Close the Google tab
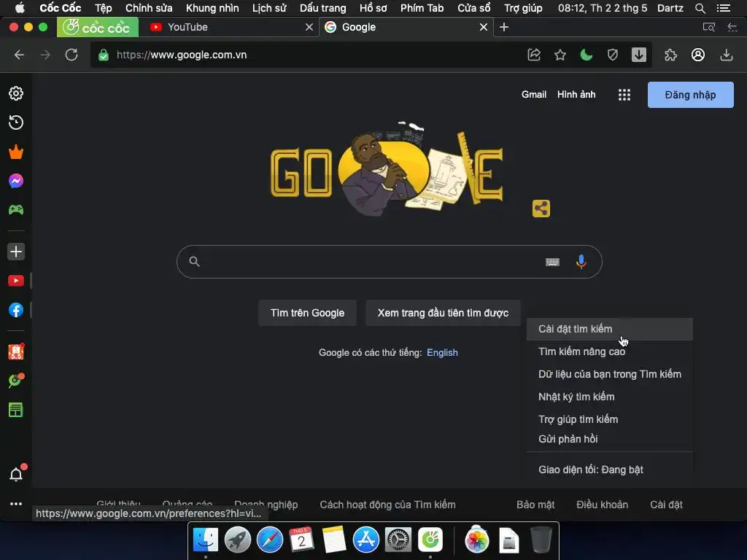This screenshot has width=747, height=560. pos(484,27)
